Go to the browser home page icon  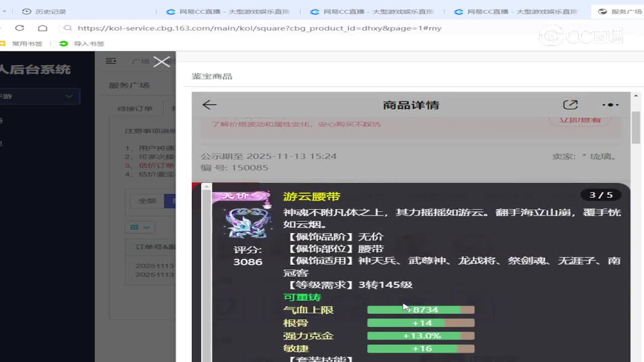click(x=43, y=28)
